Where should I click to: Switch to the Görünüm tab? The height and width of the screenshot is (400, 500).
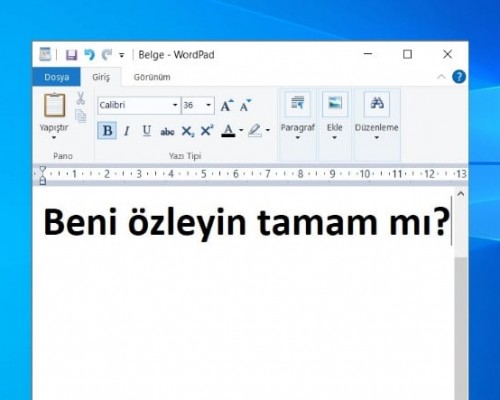click(x=152, y=77)
